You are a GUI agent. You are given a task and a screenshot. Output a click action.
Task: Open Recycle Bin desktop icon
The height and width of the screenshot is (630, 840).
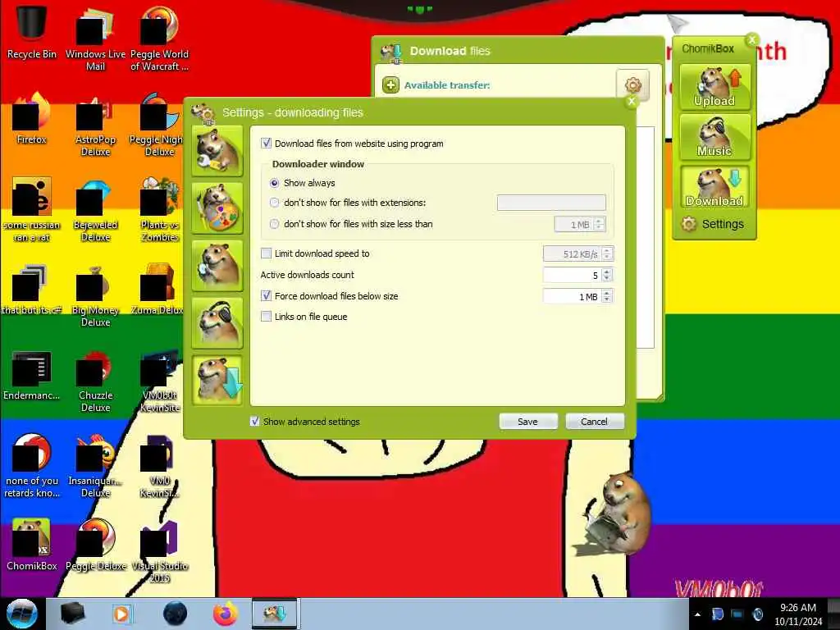pyautogui.click(x=32, y=31)
